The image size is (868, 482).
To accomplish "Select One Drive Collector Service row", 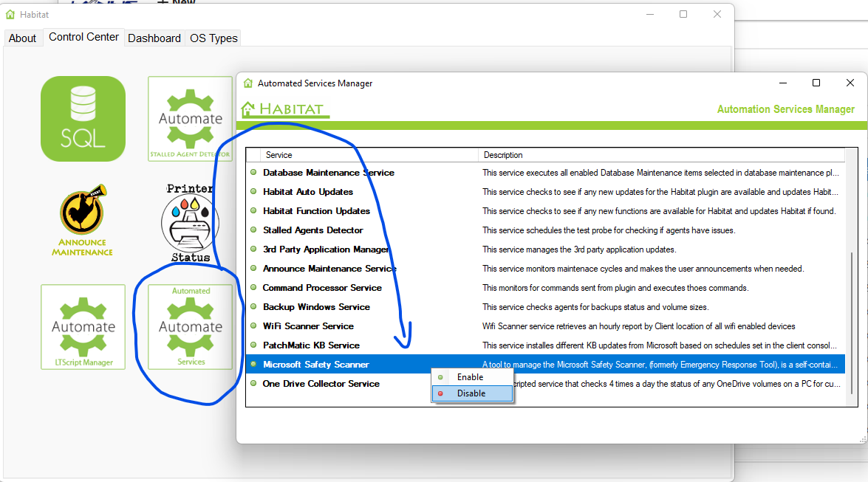I will 546,384.
